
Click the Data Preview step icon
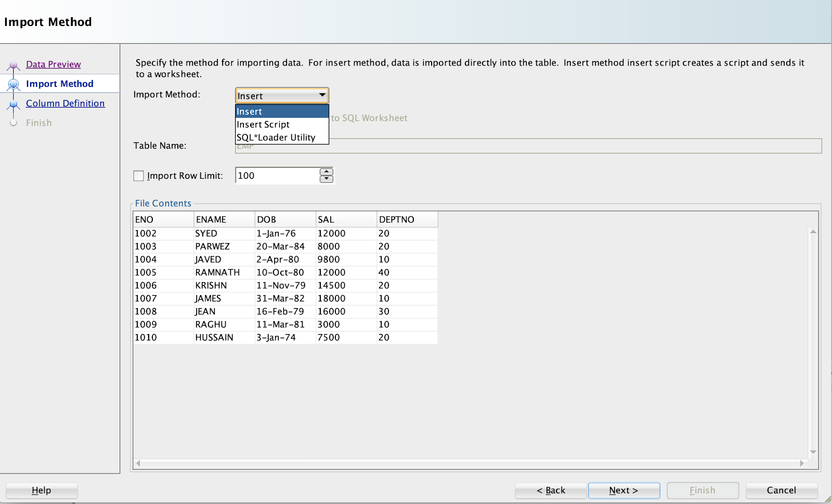pyautogui.click(x=14, y=64)
